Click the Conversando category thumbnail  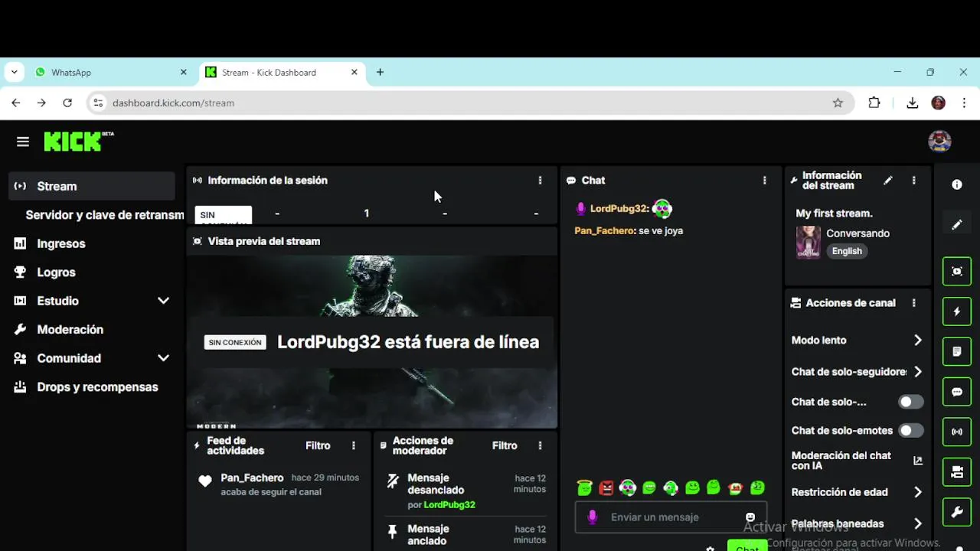tap(808, 242)
